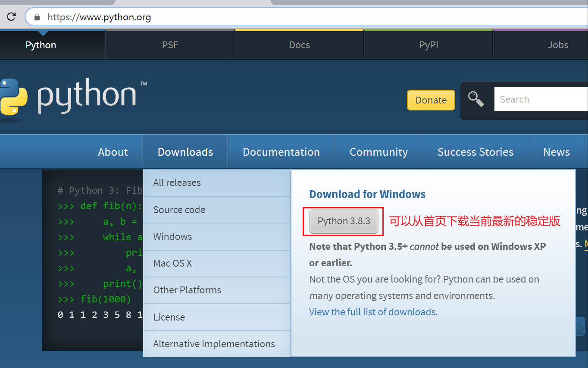
Task: Click the address bar URL
Action: [99, 17]
